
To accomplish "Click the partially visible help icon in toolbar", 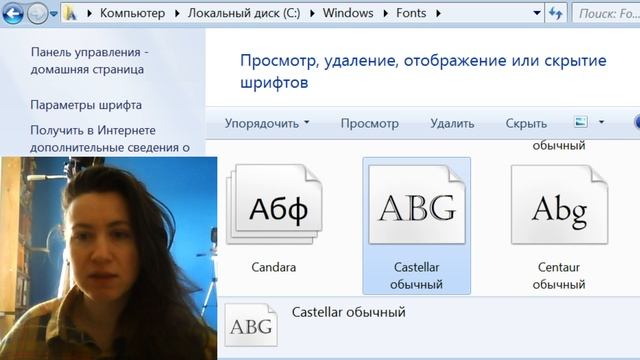I will (637, 122).
